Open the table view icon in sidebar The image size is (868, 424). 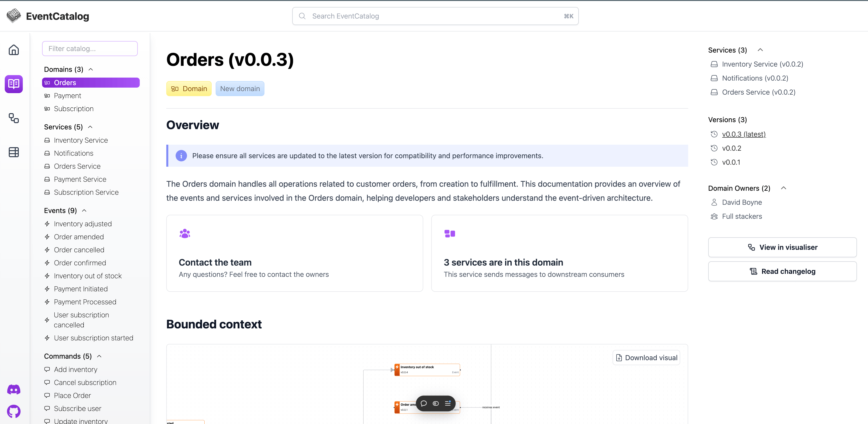14,152
